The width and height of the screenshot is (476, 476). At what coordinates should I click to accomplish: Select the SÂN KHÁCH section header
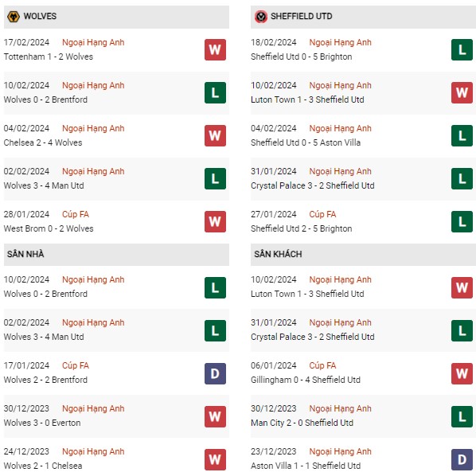point(363,255)
